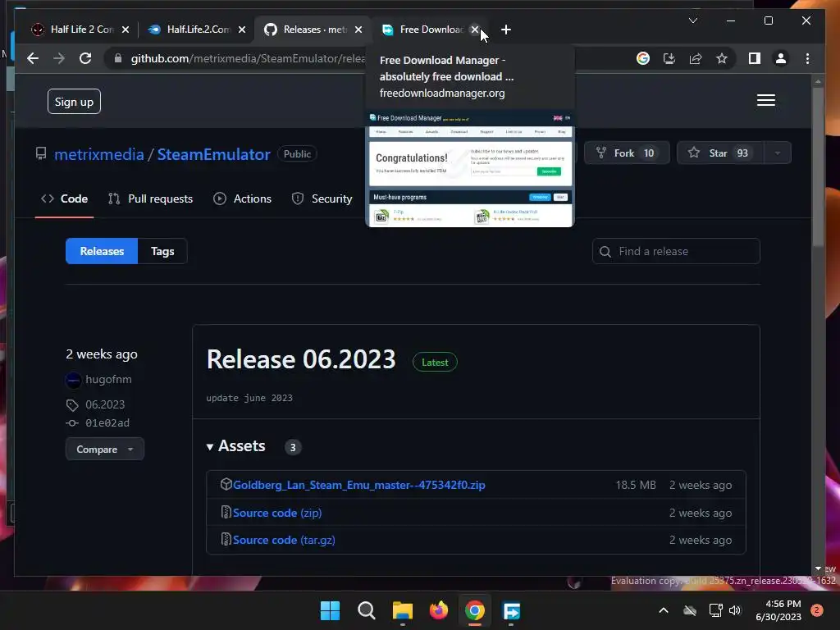Download Source code (tar.gz)
The height and width of the screenshot is (630, 840).
click(284, 540)
